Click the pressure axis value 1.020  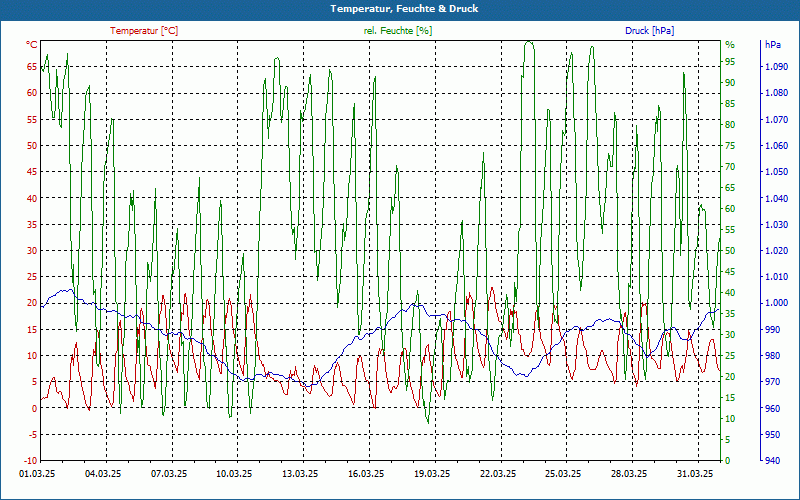tap(776, 251)
